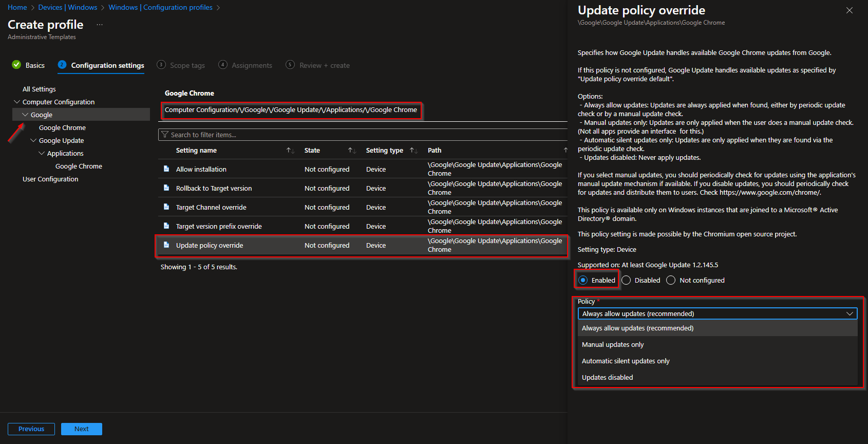Select User Configuration in the tree
The width and height of the screenshot is (868, 444).
[50, 179]
